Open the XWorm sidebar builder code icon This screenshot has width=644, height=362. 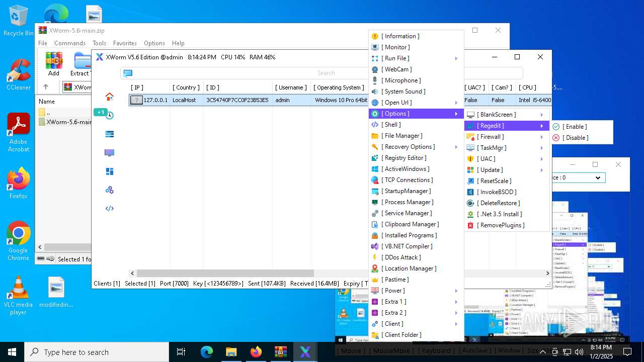(109, 209)
